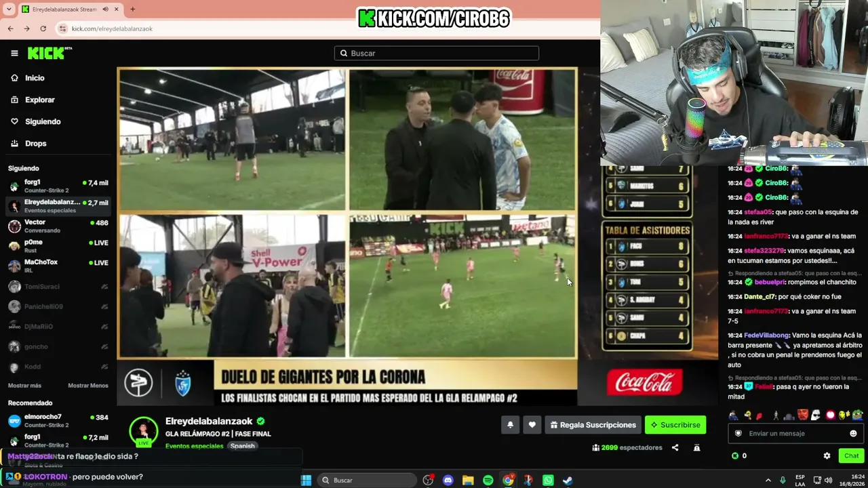
Task: Select the Spanish language tag
Action: click(242, 446)
